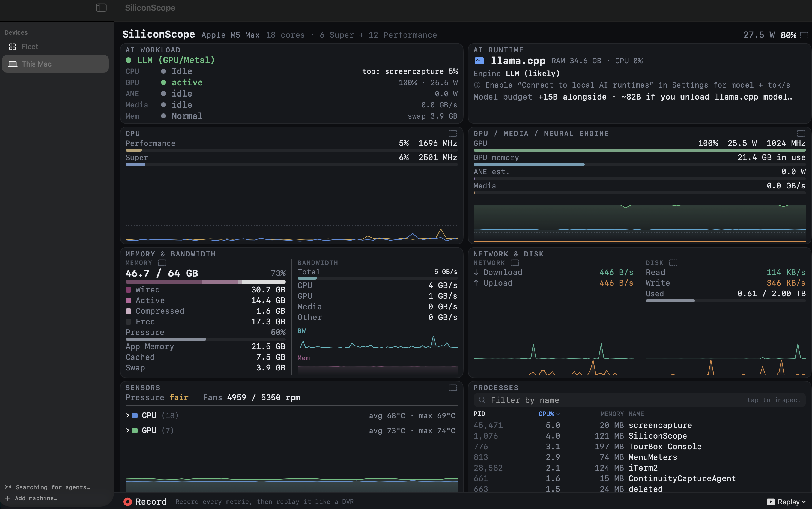Click the Compressed memory legend swatch
This screenshot has height=509, width=812.
[128, 311]
